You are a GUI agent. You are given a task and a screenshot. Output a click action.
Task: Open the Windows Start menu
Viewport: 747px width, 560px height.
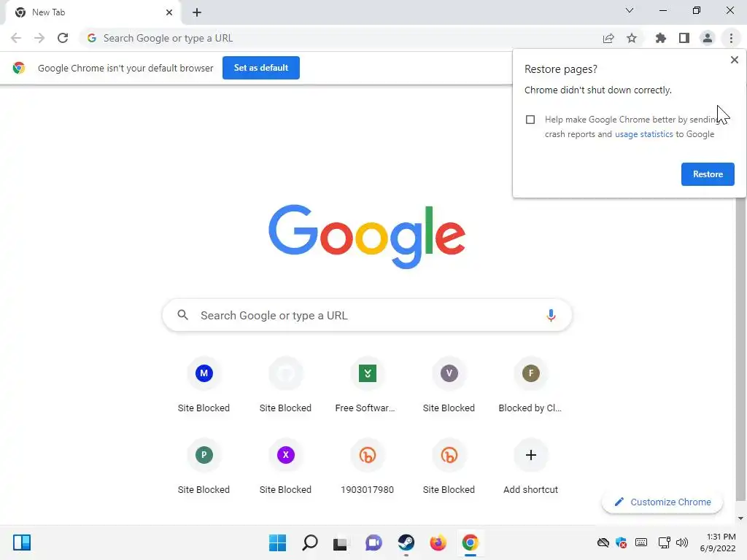point(278,542)
